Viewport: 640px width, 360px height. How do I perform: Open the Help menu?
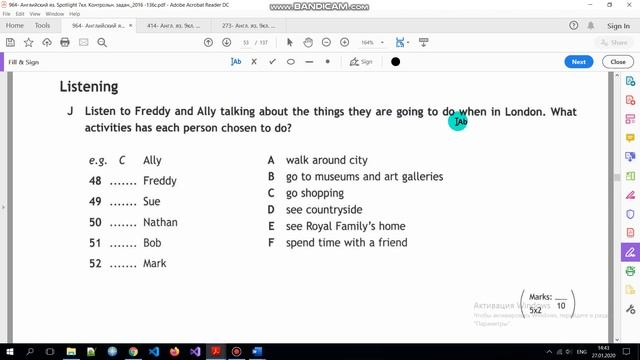tap(74, 14)
